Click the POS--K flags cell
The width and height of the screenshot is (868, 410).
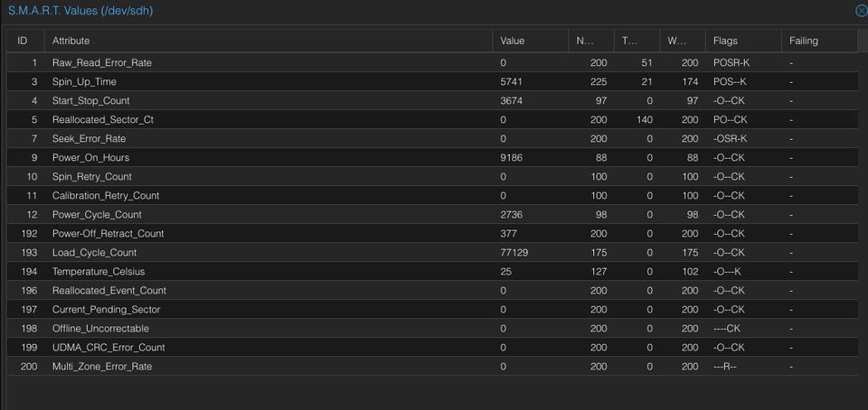pos(730,82)
